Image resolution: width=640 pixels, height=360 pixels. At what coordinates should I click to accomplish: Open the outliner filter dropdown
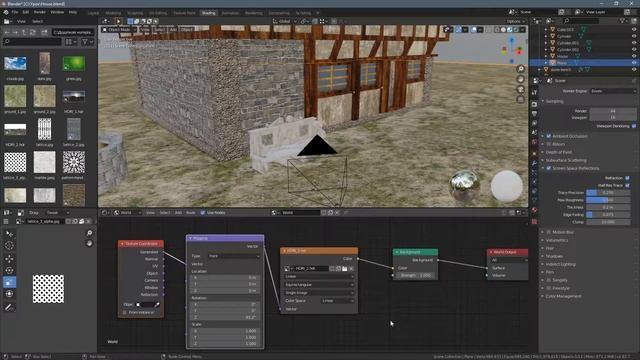625,21
